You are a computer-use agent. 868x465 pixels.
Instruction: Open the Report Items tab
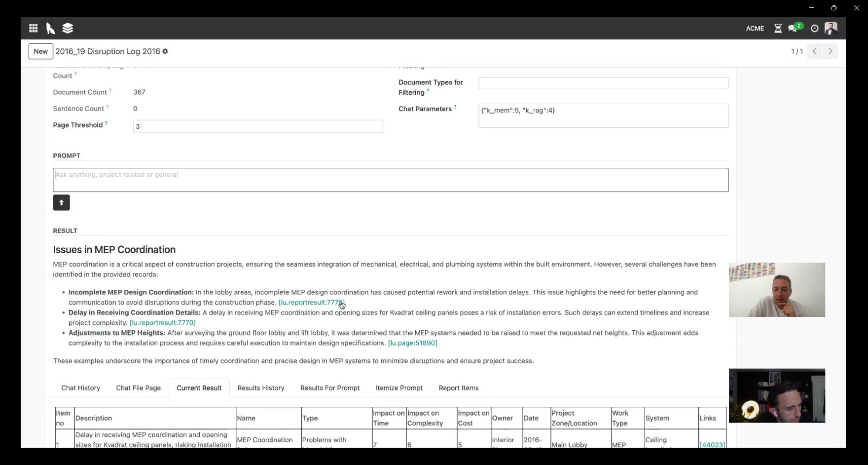point(459,388)
